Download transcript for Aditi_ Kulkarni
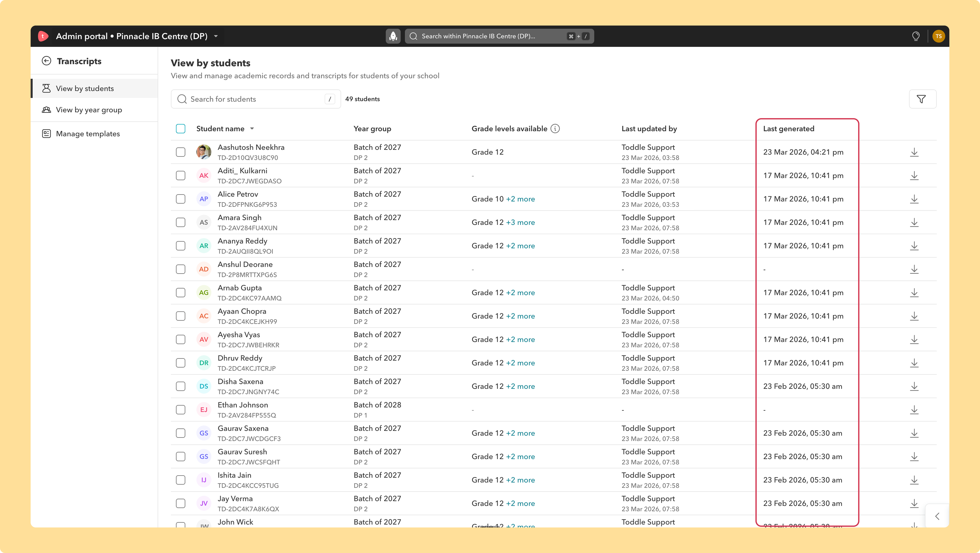980x553 pixels. click(914, 176)
